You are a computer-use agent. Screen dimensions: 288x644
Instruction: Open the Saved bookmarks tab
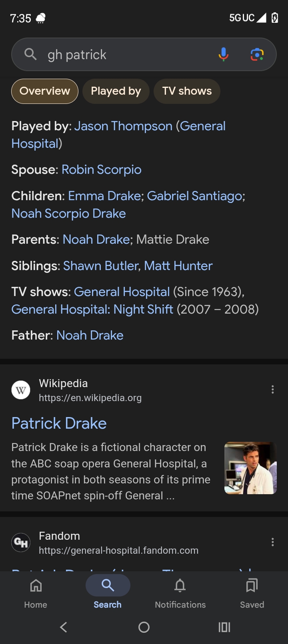tap(252, 593)
